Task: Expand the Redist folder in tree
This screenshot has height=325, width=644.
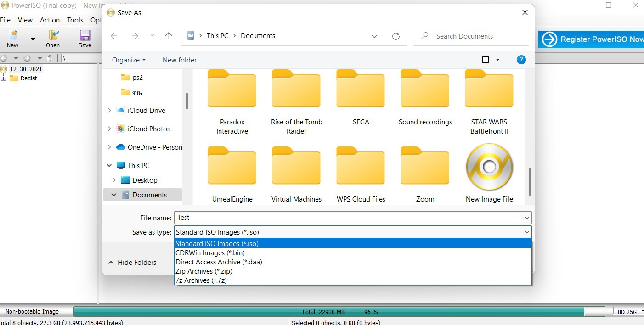Action: pyautogui.click(x=4, y=78)
